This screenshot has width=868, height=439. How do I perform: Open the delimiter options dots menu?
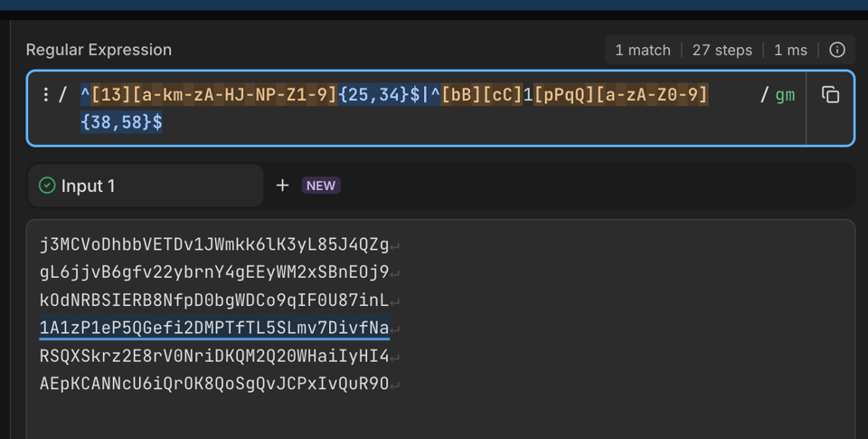click(45, 95)
